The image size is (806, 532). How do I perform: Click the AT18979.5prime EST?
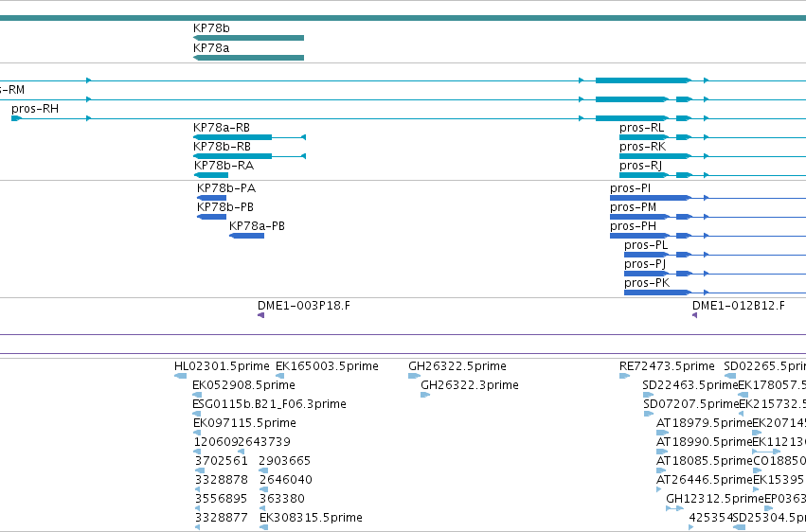click(663, 433)
